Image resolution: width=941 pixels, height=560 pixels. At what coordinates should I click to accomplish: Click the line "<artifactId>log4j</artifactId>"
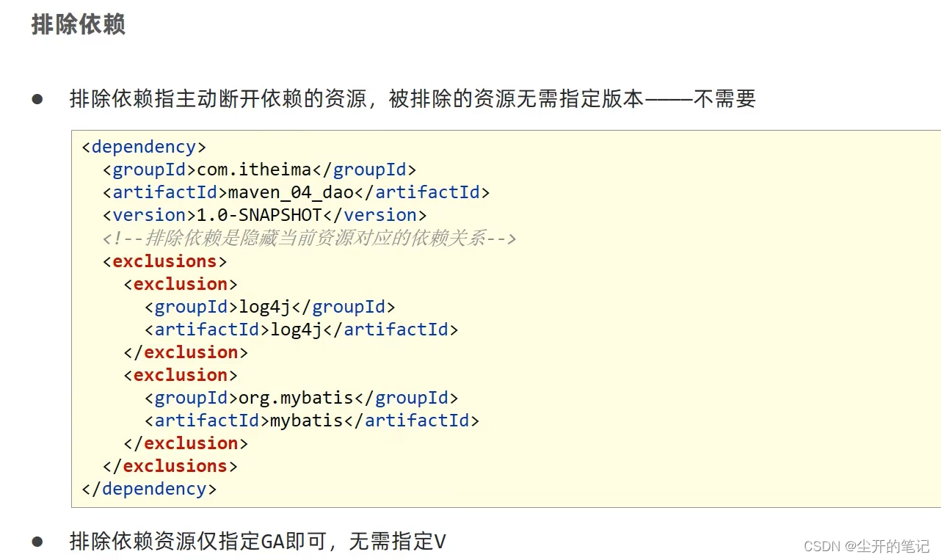302,329
